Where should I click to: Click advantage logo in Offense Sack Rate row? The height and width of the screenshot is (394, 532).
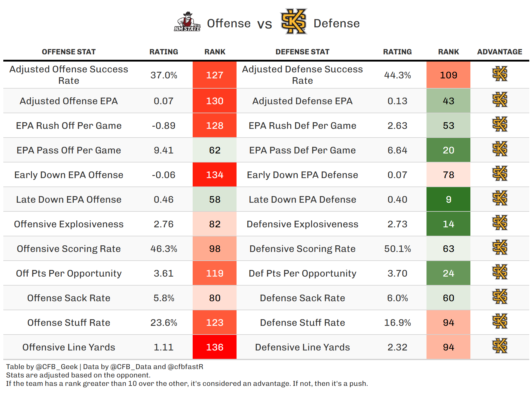(500, 297)
